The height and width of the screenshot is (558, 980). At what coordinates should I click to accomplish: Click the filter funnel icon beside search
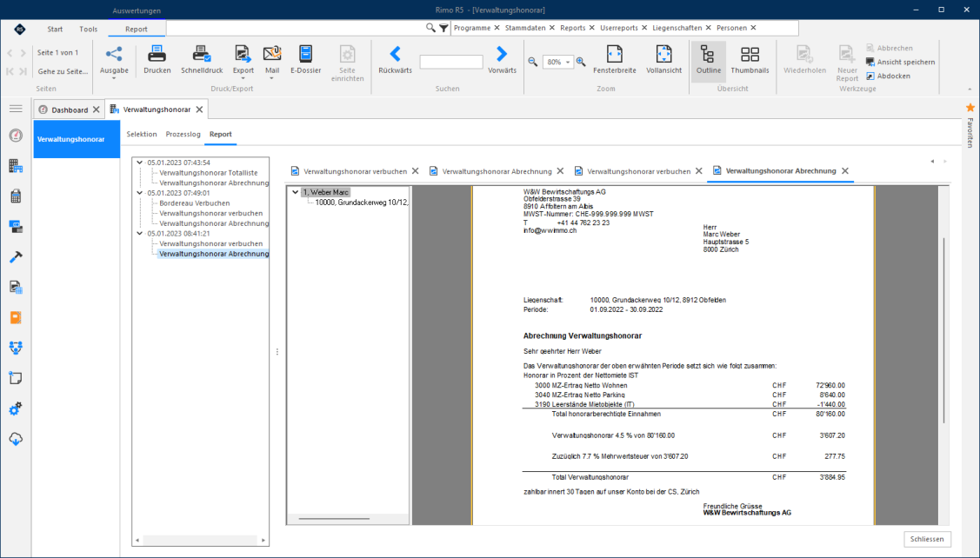point(443,28)
